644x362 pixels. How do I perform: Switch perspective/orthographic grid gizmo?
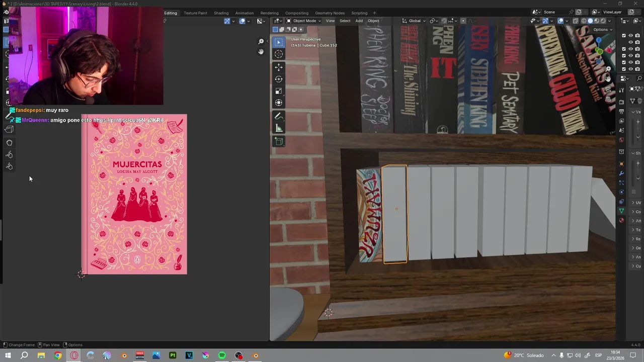click(608, 99)
